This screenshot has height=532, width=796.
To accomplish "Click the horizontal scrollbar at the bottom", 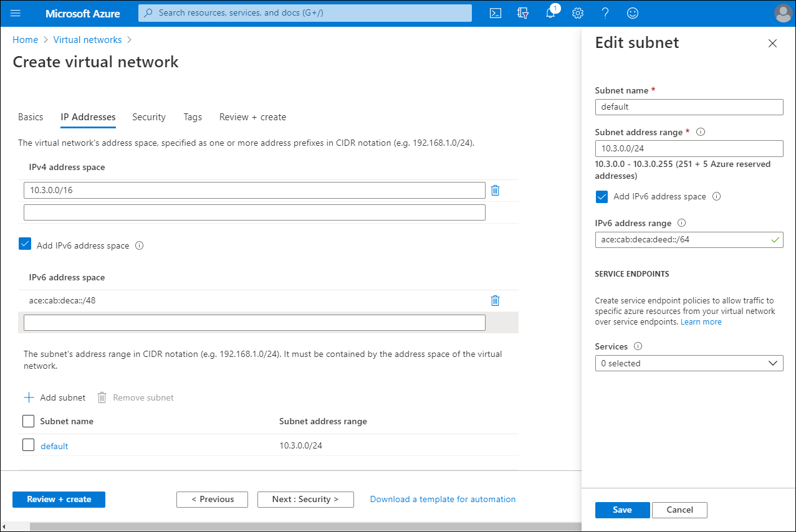I will tap(249, 526).
